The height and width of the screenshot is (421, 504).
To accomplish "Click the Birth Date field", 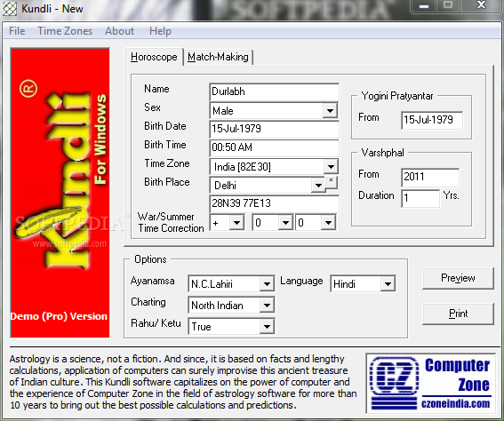I will pyautogui.click(x=274, y=129).
